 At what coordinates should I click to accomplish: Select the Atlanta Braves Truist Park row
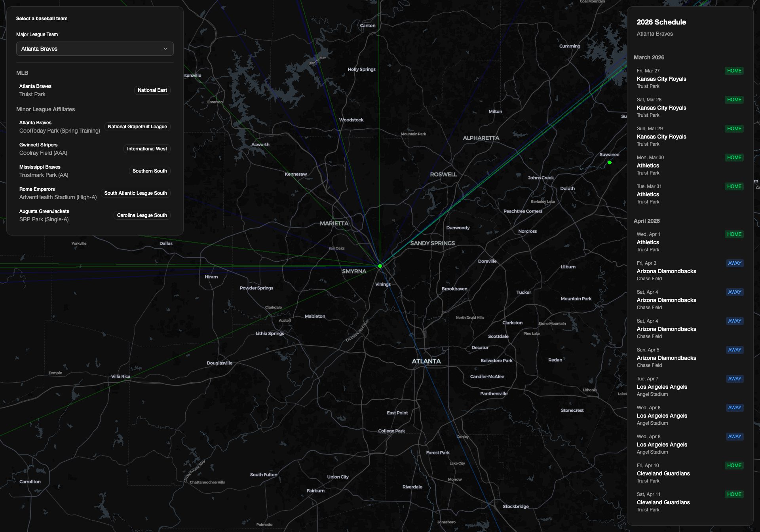coord(95,90)
